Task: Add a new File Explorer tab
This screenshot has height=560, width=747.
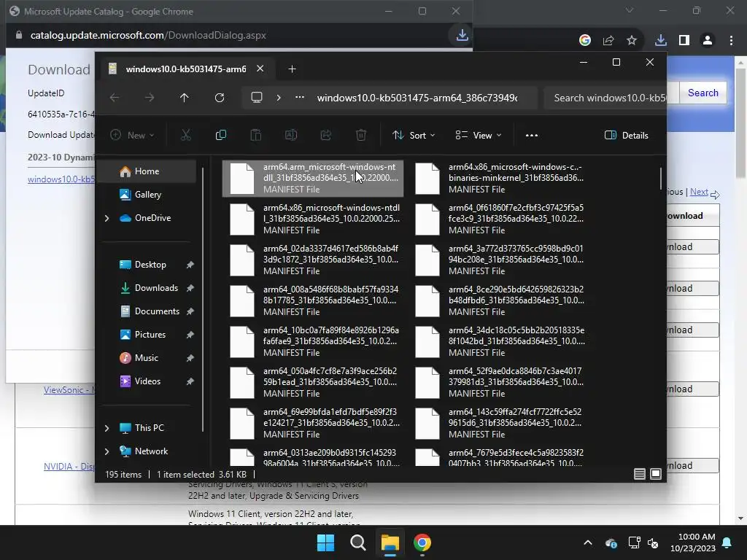Action: click(292, 69)
